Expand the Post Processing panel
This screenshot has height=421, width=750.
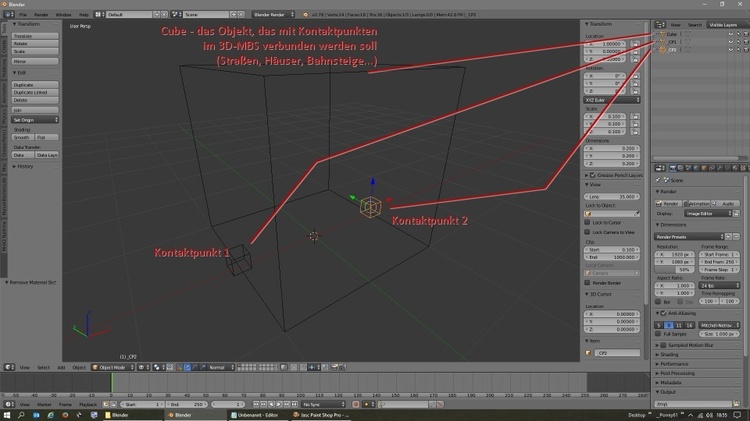[x=677, y=373]
